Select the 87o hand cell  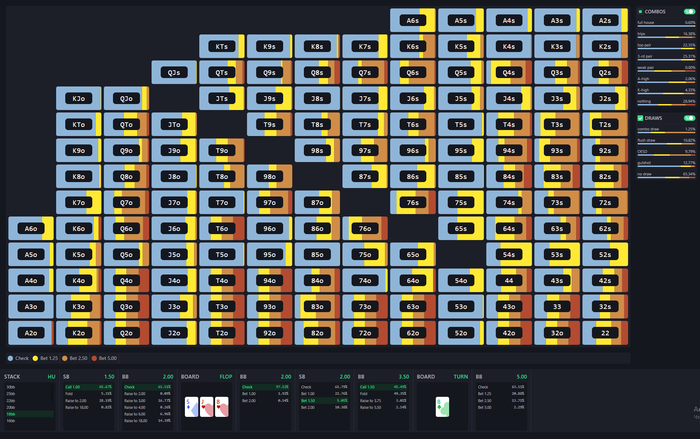click(x=317, y=202)
